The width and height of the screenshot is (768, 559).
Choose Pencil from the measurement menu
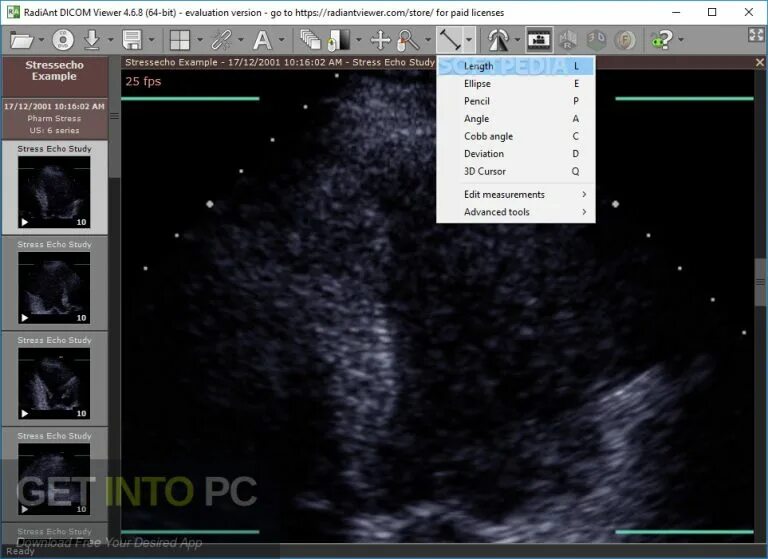[x=516, y=101]
